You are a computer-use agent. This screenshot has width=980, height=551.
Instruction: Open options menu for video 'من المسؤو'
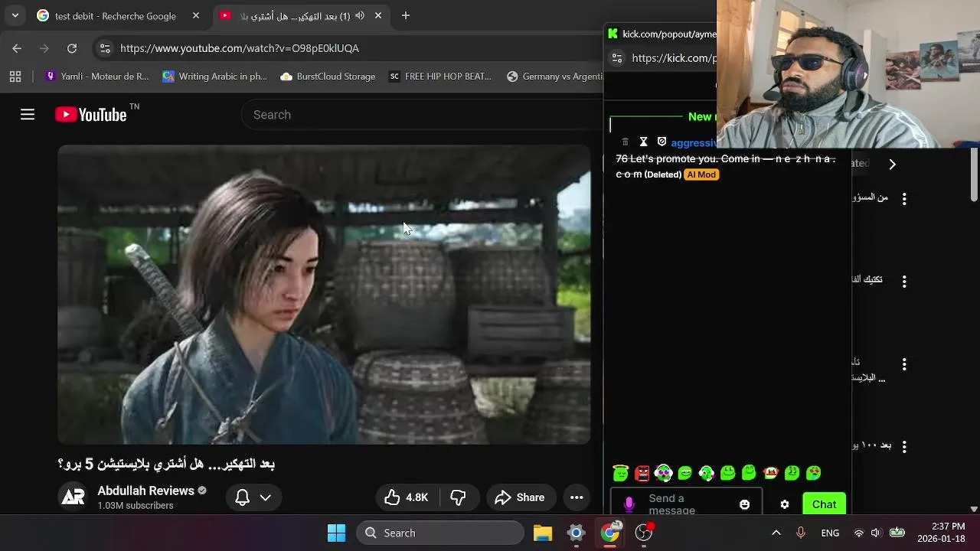(x=904, y=198)
